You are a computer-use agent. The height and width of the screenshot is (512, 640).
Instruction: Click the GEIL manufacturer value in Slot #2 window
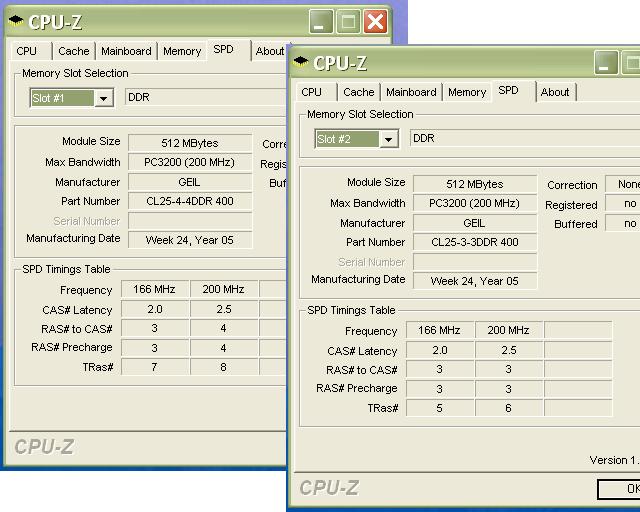[475, 223]
